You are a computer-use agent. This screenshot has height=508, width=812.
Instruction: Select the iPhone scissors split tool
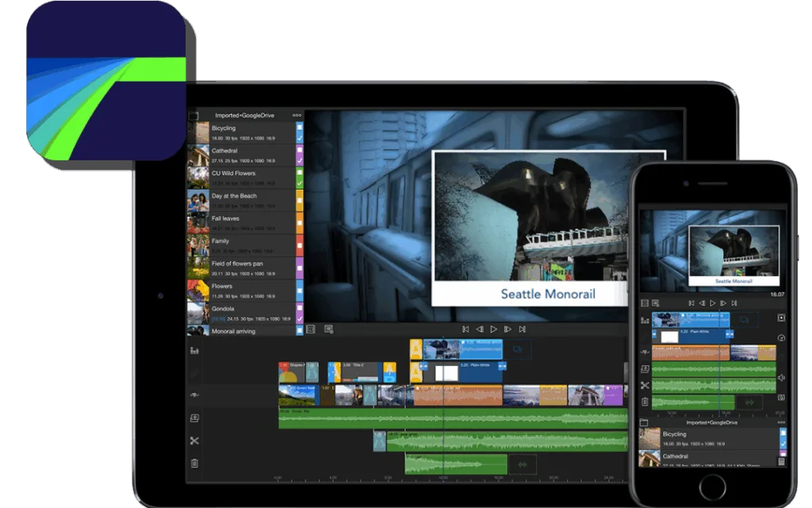645,385
